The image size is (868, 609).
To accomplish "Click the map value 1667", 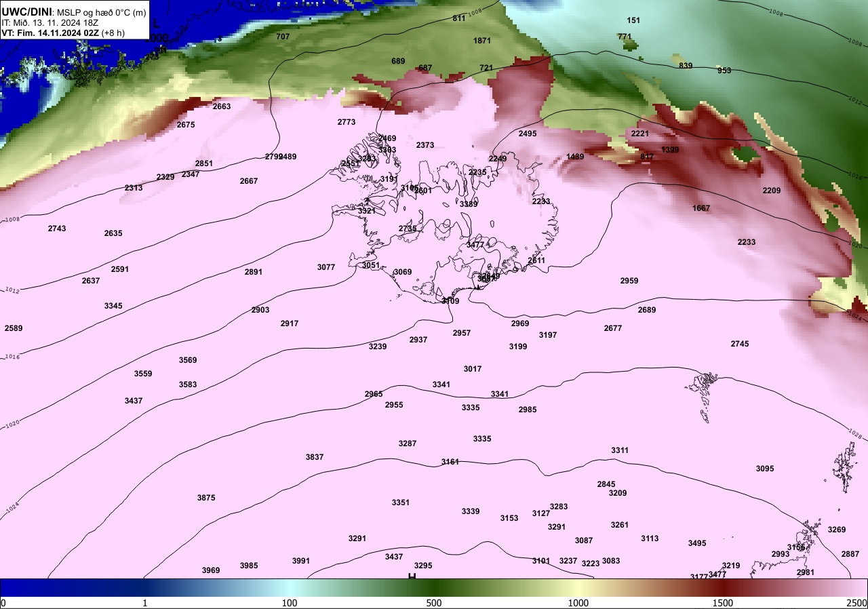I will tap(701, 208).
